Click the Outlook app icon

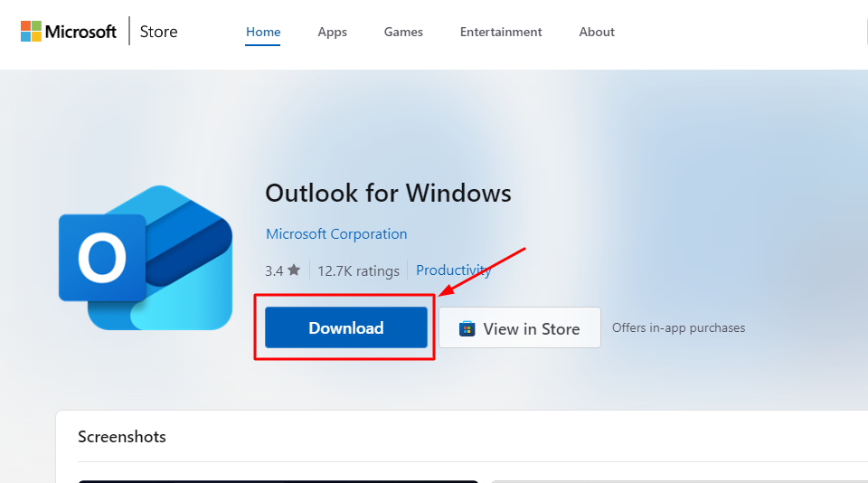(x=145, y=258)
